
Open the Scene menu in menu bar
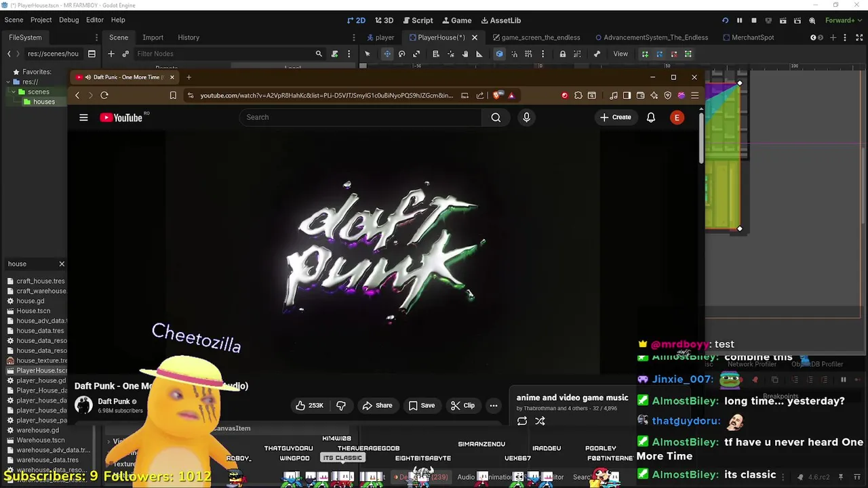coord(14,20)
